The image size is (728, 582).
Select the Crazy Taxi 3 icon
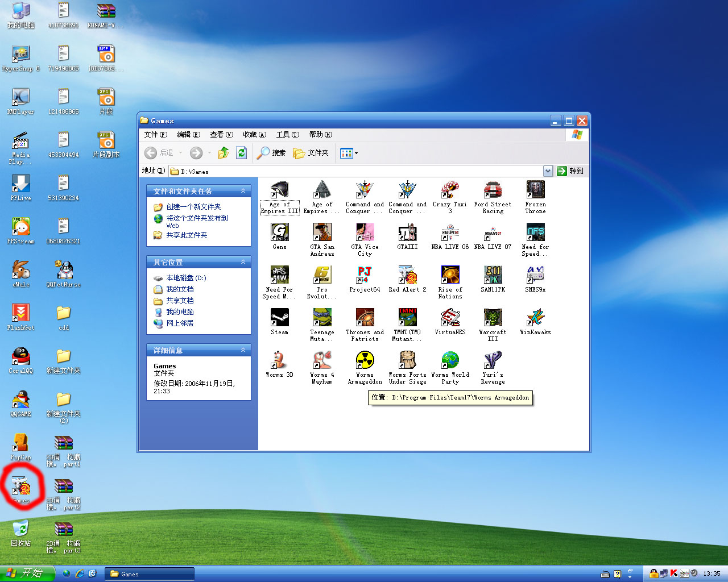tap(450, 190)
